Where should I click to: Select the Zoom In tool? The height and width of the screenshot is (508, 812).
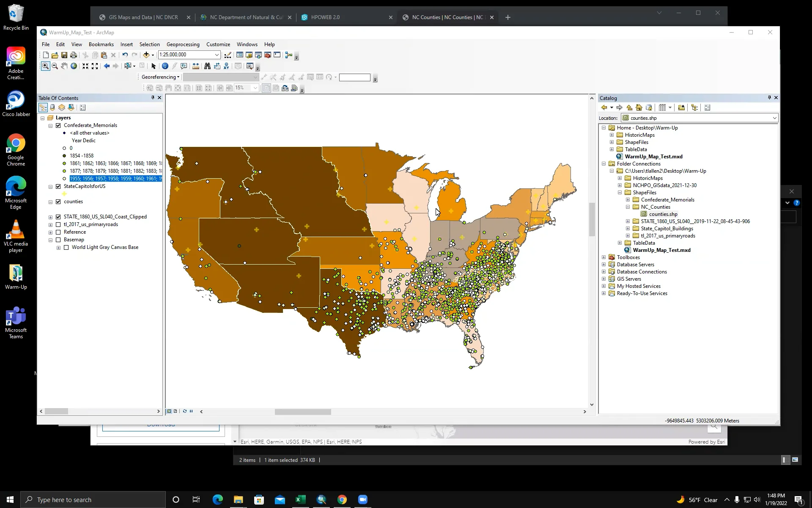coord(45,66)
